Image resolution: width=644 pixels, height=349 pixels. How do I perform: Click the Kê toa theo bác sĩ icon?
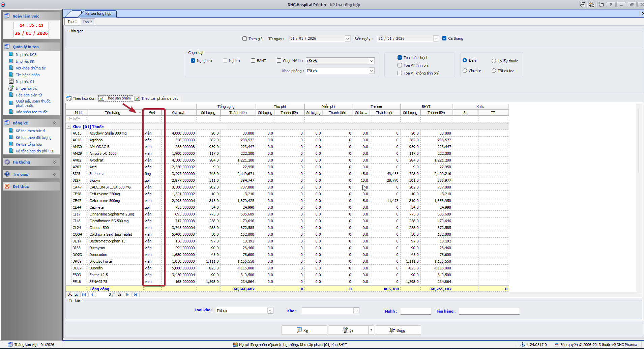coord(11,131)
